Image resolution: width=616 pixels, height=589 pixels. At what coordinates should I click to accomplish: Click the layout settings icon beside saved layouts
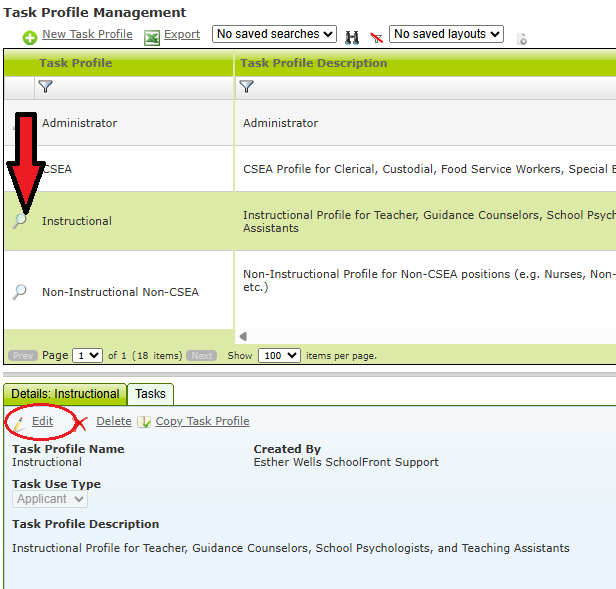(522, 39)
